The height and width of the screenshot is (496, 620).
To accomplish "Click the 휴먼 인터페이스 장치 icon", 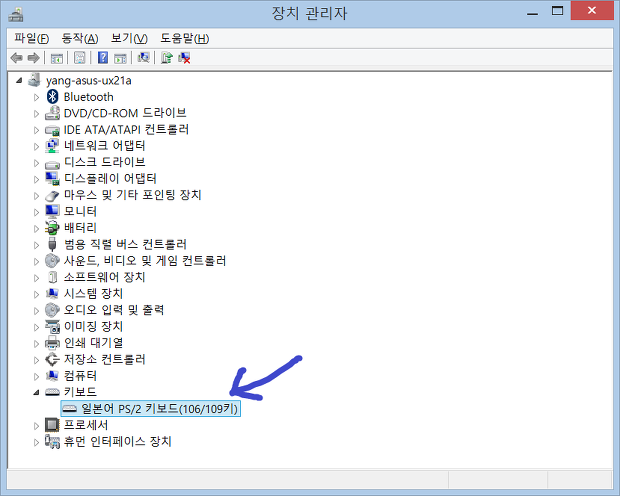I will click(52, 441).
